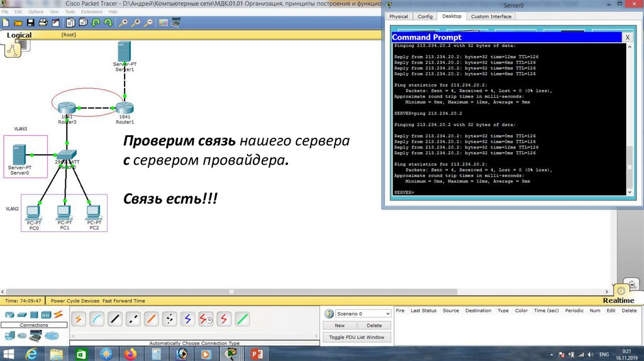Choose the Serial DTE red cable
The height and width of the screenshot is (361, 644).
[x=224, y=319]
